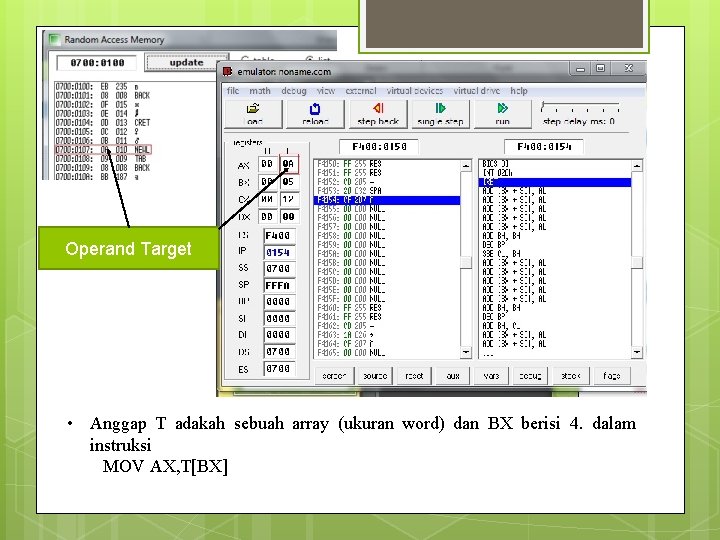The height and width of the screenshot is (540, 720).
Task: Open the view menu
Action: click(326, 91)
